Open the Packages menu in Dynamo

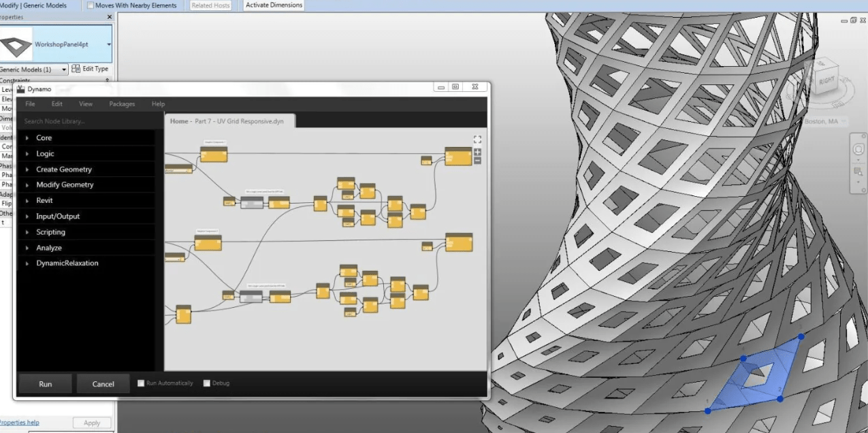pyautogui.click(x=121, y=103)
